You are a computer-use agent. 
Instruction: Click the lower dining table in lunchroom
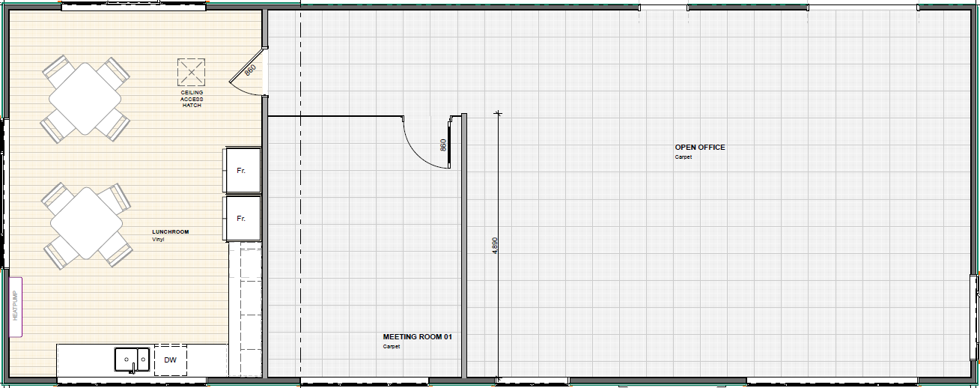[86, 223]
